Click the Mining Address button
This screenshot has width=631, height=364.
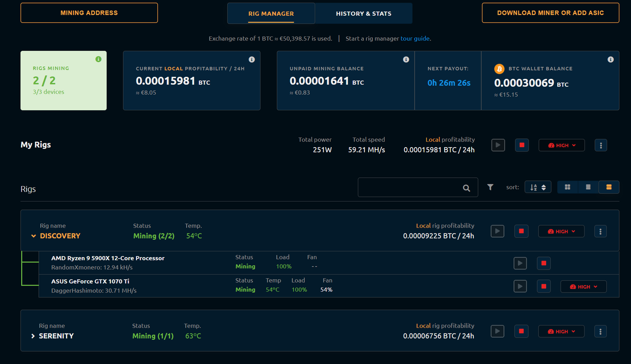(89, 13)
